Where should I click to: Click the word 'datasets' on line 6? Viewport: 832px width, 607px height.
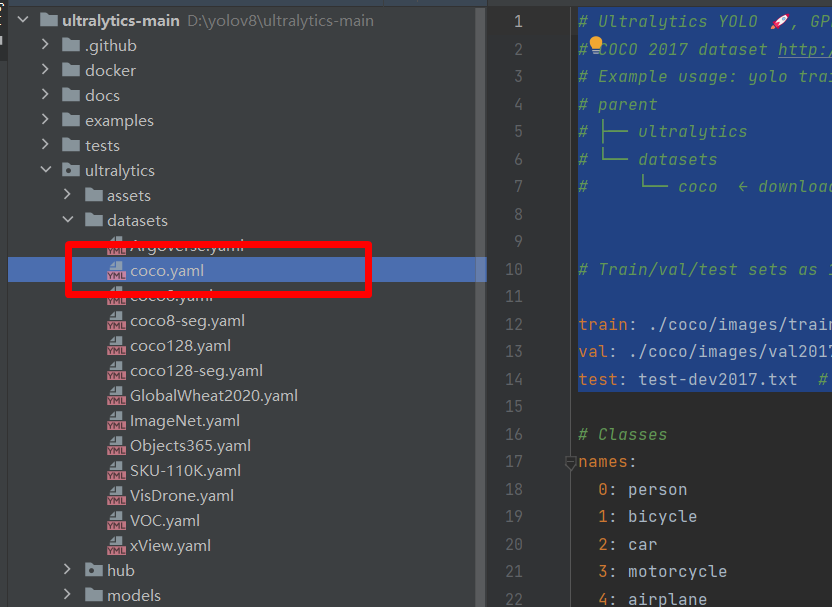click(x=678, y=159)
